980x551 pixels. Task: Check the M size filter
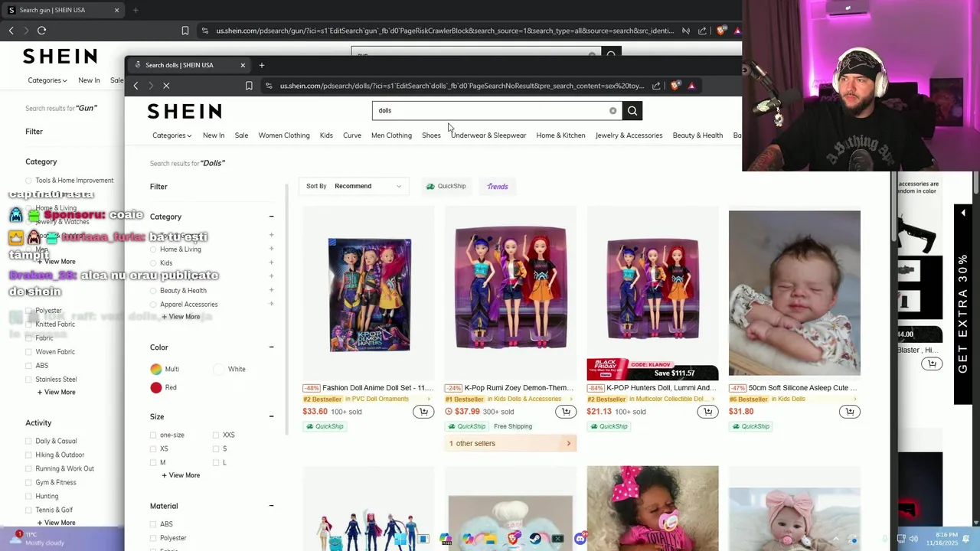click(153, 462)
